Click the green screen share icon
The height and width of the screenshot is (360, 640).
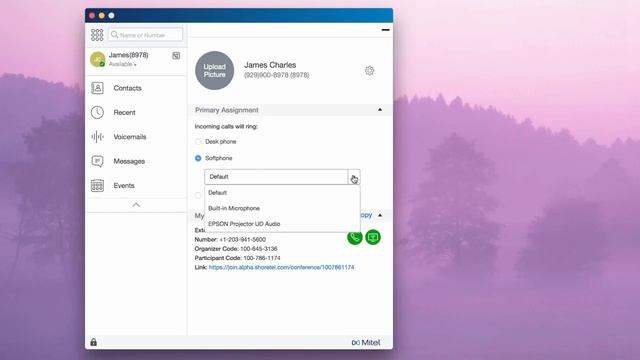tap(373, 237)
